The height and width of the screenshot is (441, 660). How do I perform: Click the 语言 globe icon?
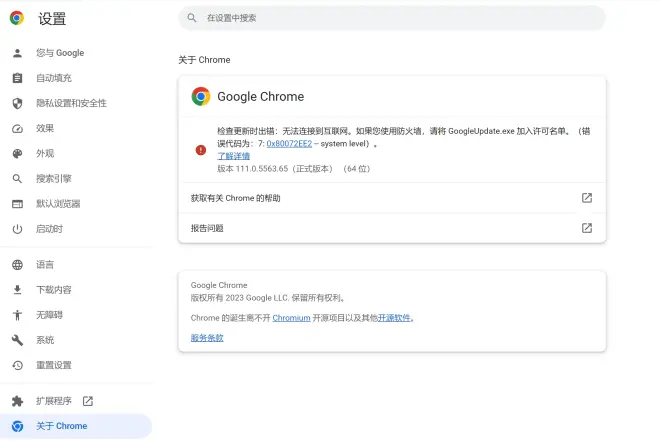(x=17, y=265)
